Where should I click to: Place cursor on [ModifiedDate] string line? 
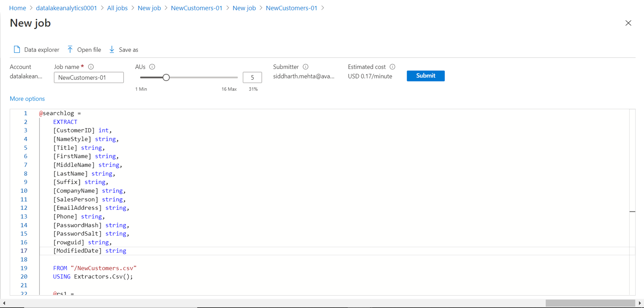coord(90,251)
